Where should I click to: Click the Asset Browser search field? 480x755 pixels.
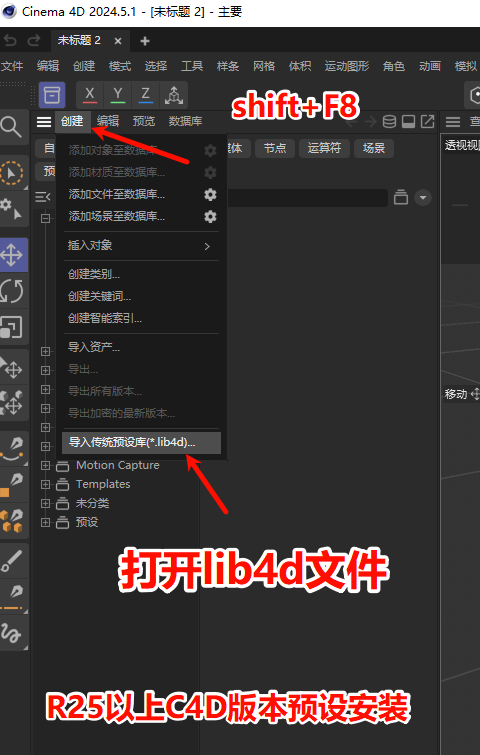pyautogui.click(x=307, y=197)
